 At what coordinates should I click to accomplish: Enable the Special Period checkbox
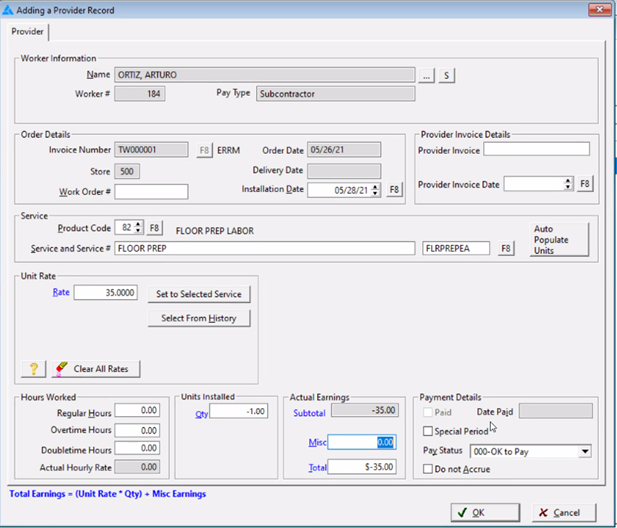[428, 431]
